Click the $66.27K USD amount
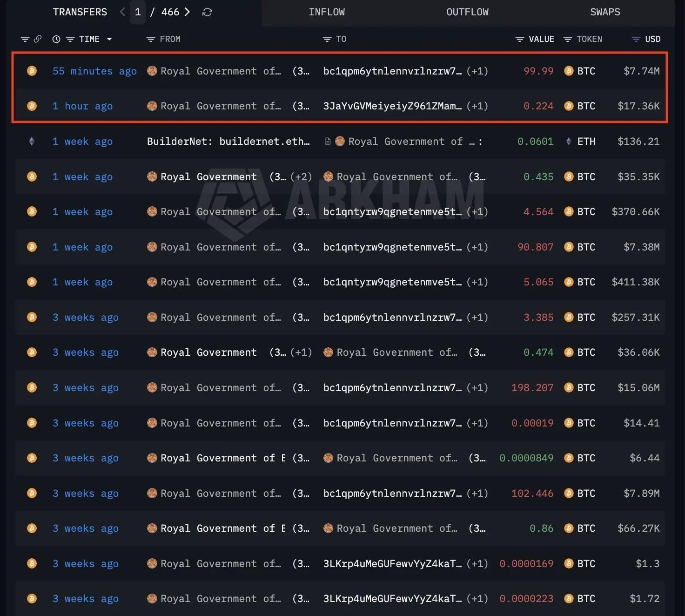685x616 pixels. pos(638,528)
